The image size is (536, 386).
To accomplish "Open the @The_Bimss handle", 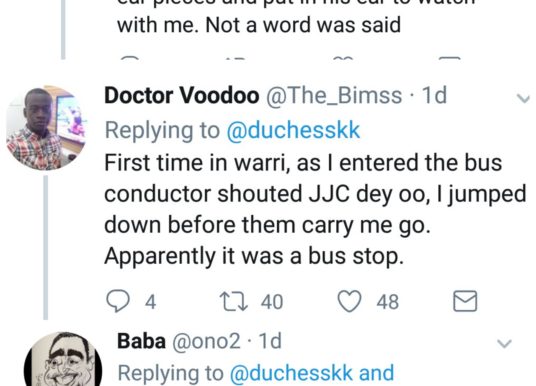I will tap(333, 95).
